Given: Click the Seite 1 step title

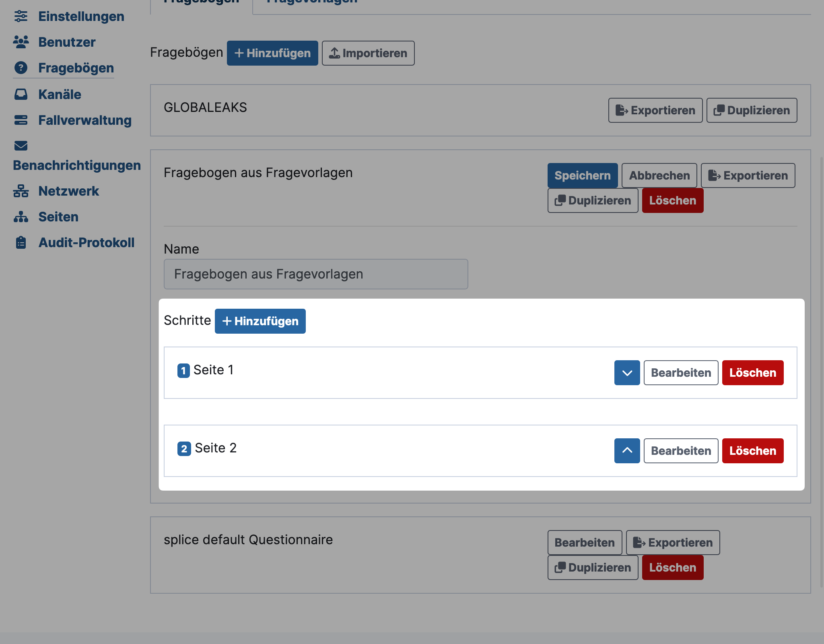Looking at the screenshot, I should pos(214,370).
